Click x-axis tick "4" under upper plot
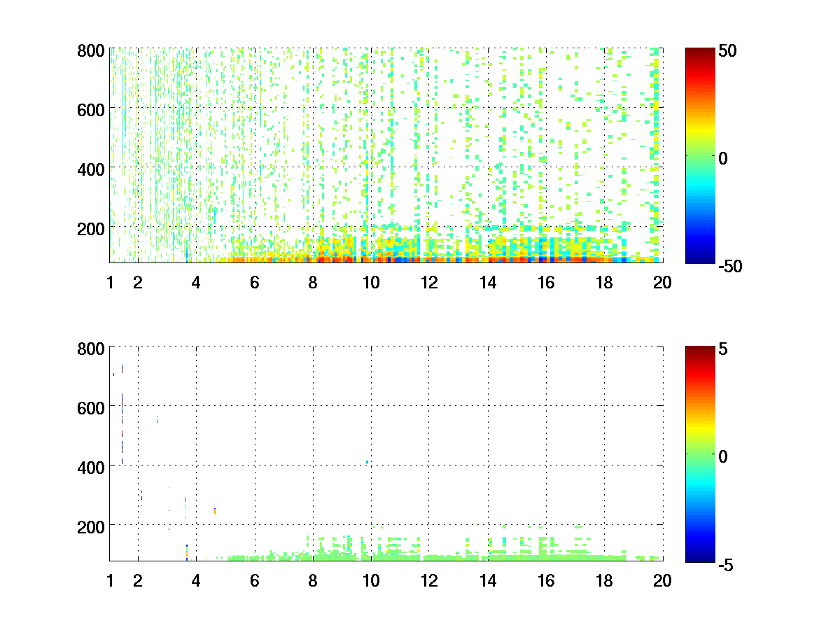The width and height of the screenshot is (840, 630). pos(196,282)
